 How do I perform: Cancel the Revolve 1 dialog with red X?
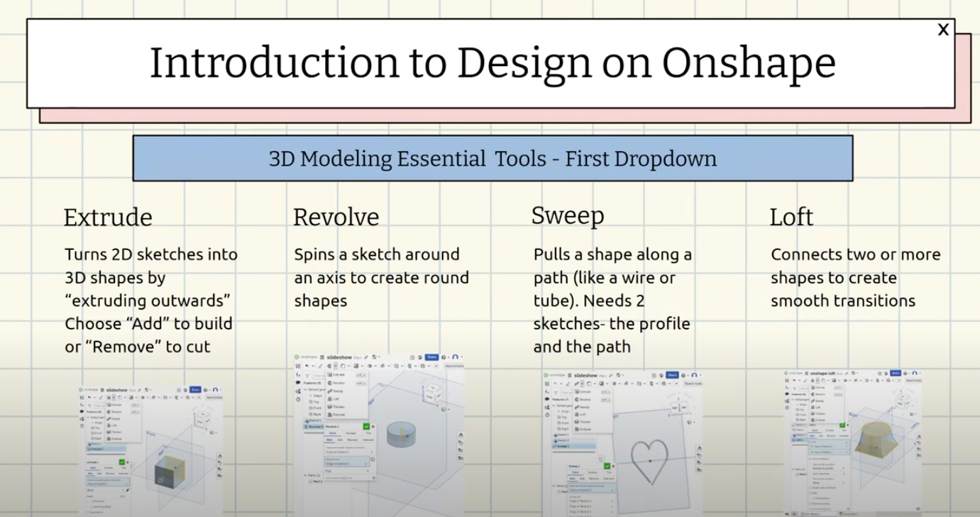click(373, 426)
